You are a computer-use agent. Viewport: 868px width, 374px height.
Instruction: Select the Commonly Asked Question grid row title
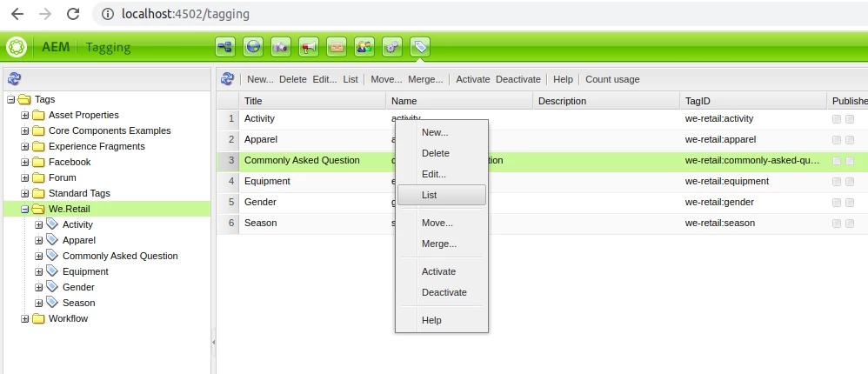303,160
